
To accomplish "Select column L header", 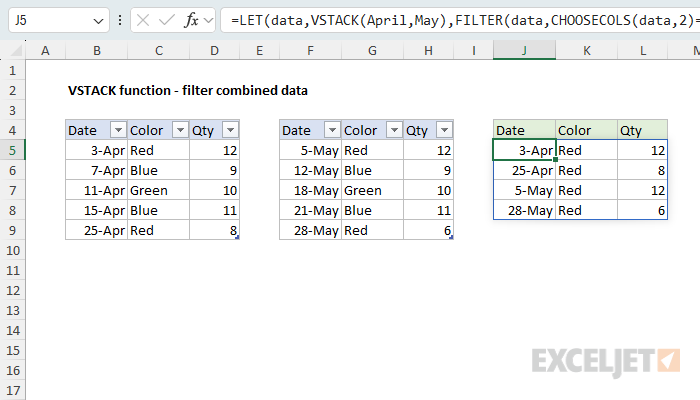I will click(642, 50).
